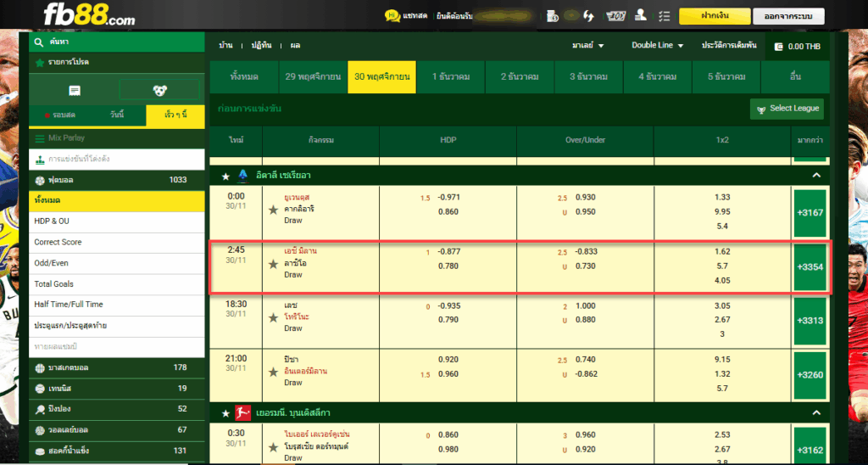Expand more markets +3313 for Lecce match

tap(810, 321)
